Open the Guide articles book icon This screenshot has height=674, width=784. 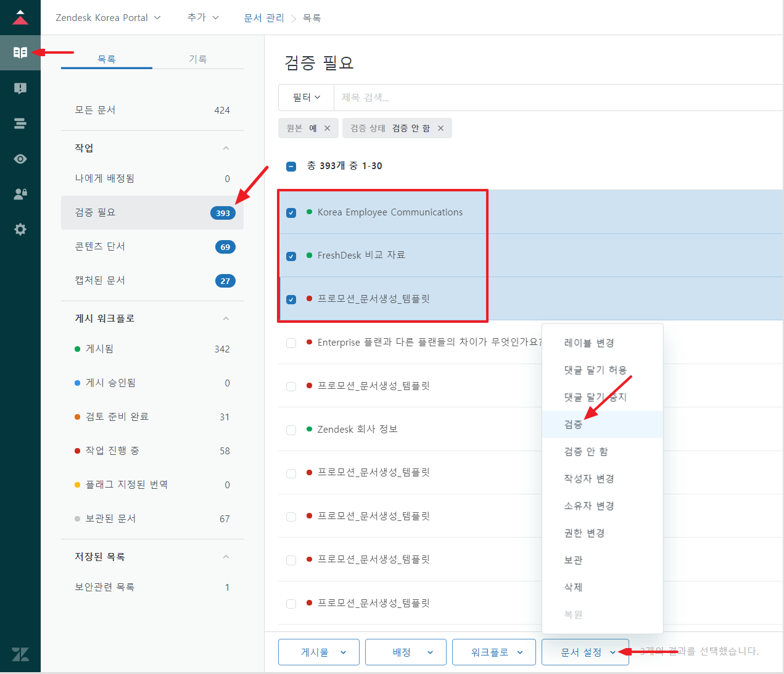pos(20,52)
